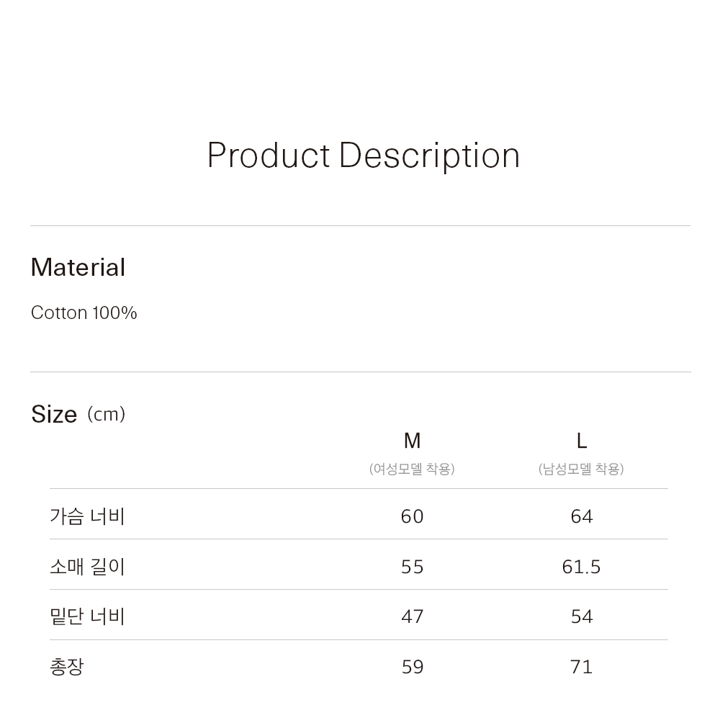Image resolution: width=720 pixels, height=728 pixels.
Task: Click the total length value 59
Action: point(412,667)
